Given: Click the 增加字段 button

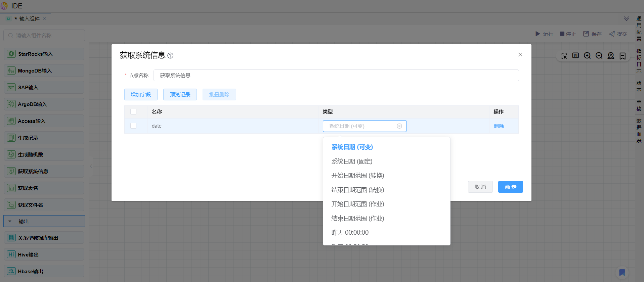Looking at the screenshot, I should (x=141, y=95).
